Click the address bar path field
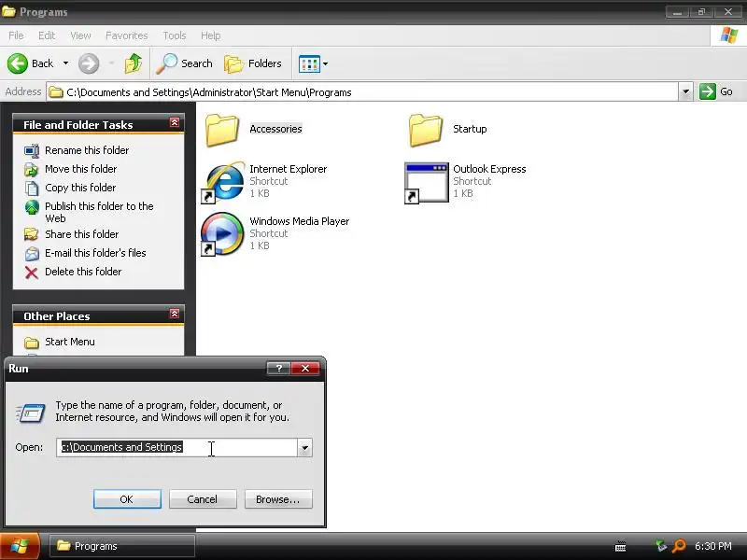 click(x=362, y=91)
